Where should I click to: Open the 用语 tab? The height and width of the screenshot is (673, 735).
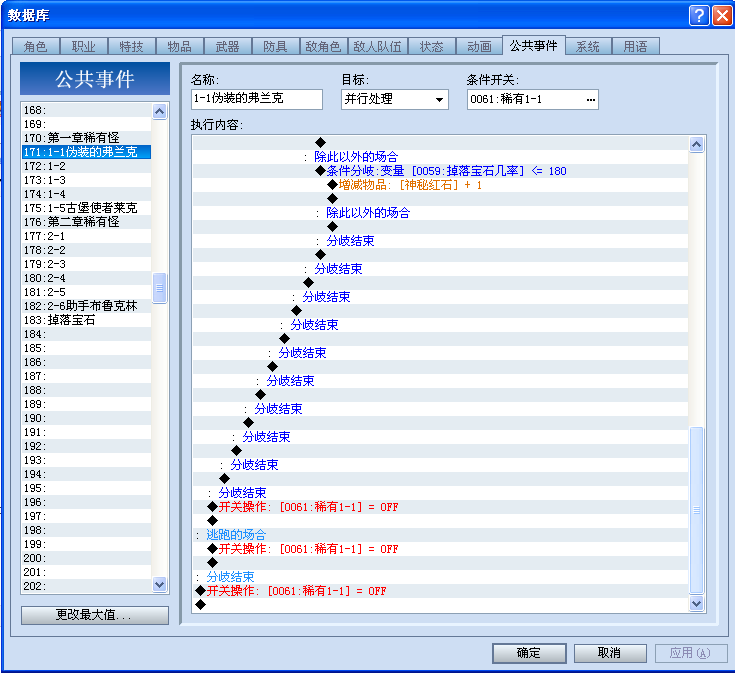point(636,46)
